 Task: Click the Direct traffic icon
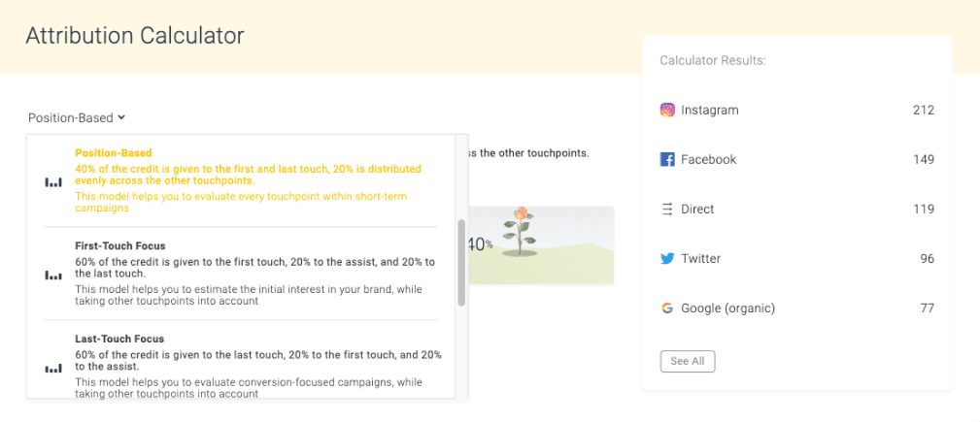click(667, 209)
